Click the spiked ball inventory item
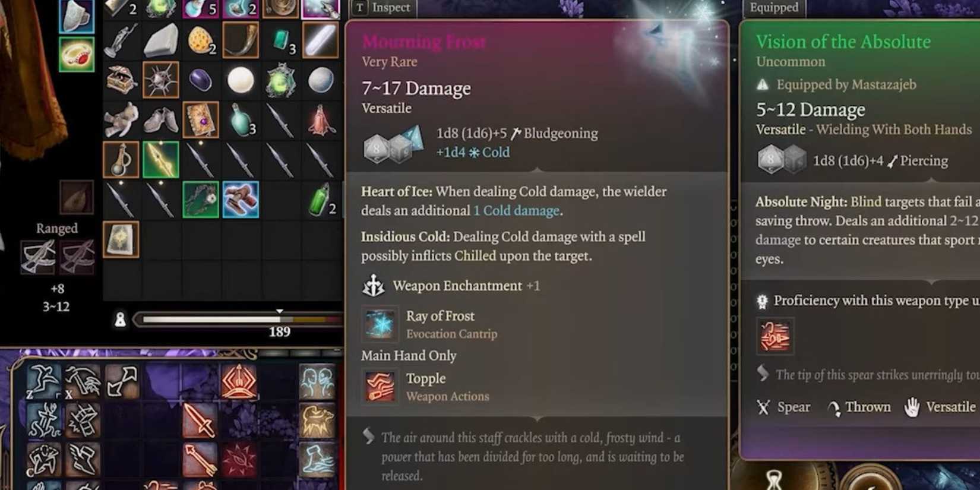The width and height of the screenshot is (980, 490). coord(160,80)
